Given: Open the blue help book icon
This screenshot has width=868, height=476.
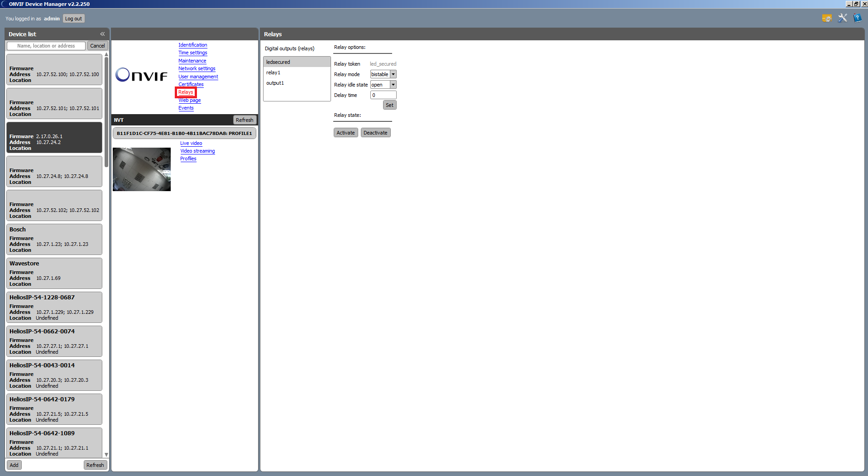Looking at the screenshot, I should click(x=857, y=18).
